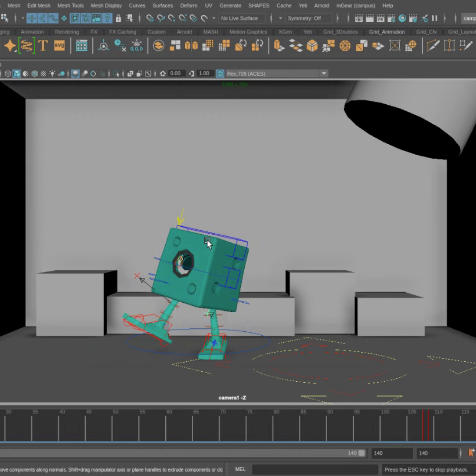Select the Sweep Mesh helix icon
Screen dimensions: 476x476
pos(27,46)
